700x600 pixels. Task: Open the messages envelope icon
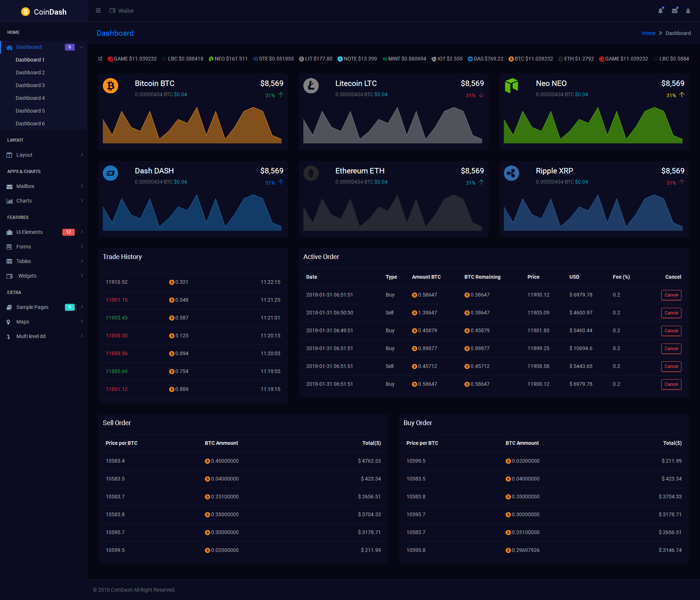pos(674,11)
